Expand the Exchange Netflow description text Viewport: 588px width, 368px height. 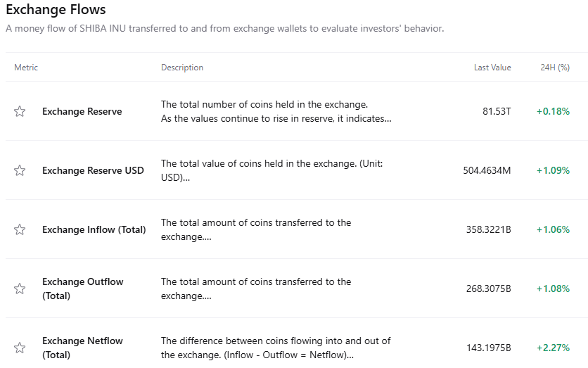[257, 355]
